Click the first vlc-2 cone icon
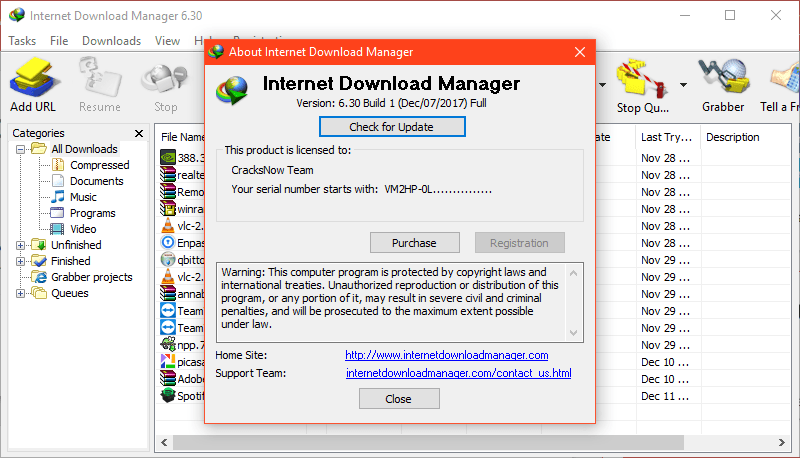The height and width of the screenshot is (458, 800). [x=168, y=225]
